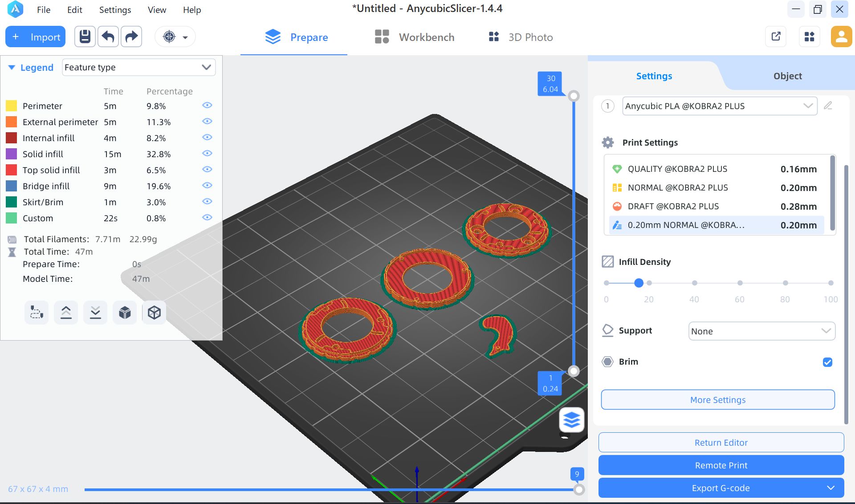Click the Return Editor button
The width and height of the screenshot is (855, 504).
(721, 443)
